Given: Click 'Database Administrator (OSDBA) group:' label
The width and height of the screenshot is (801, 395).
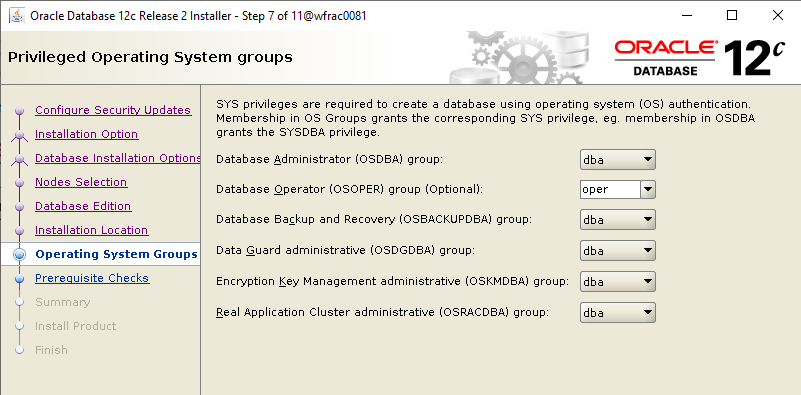Looking at the screenshot, I should click(x=329, y=159).
